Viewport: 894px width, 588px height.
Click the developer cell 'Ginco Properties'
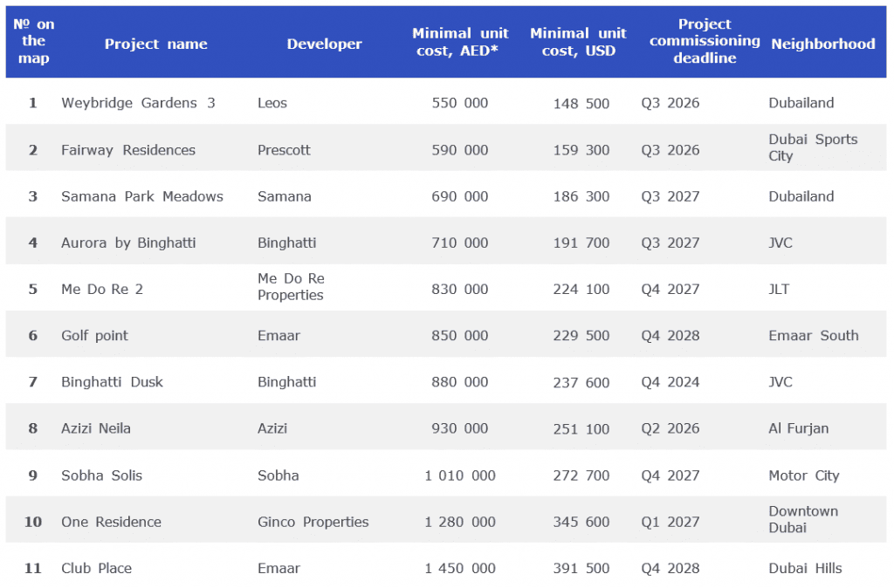pos(313,522)
